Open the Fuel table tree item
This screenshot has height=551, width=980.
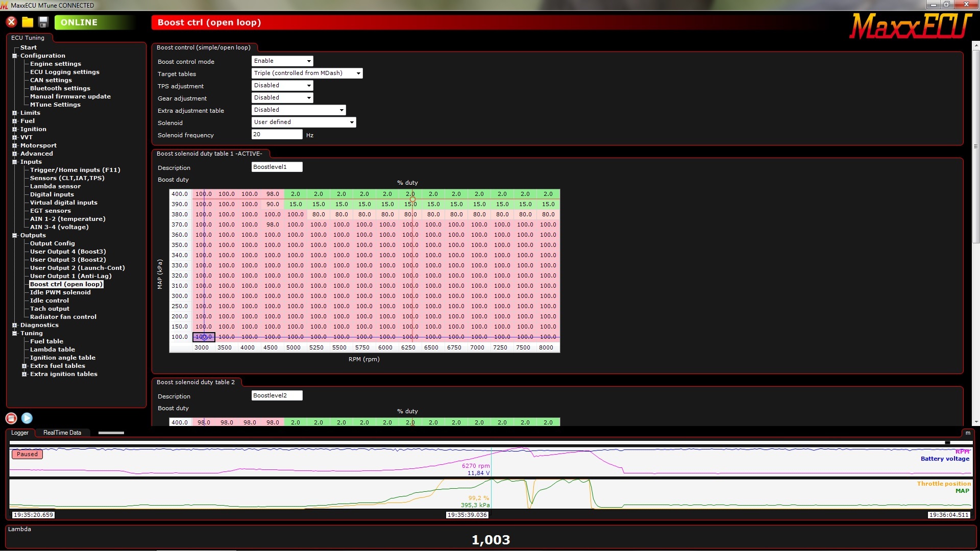pyautogui.click(x=46, y=341)
